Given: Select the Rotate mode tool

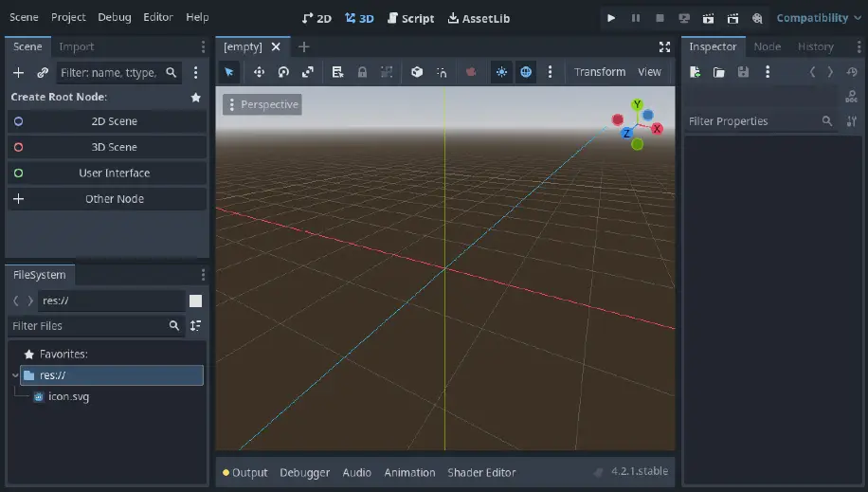Looking at the screenshot, I should point(283,72).
